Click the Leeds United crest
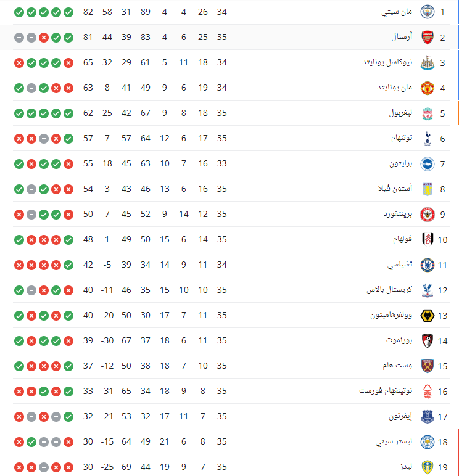459x476 pixels. [x=427, y=467]
